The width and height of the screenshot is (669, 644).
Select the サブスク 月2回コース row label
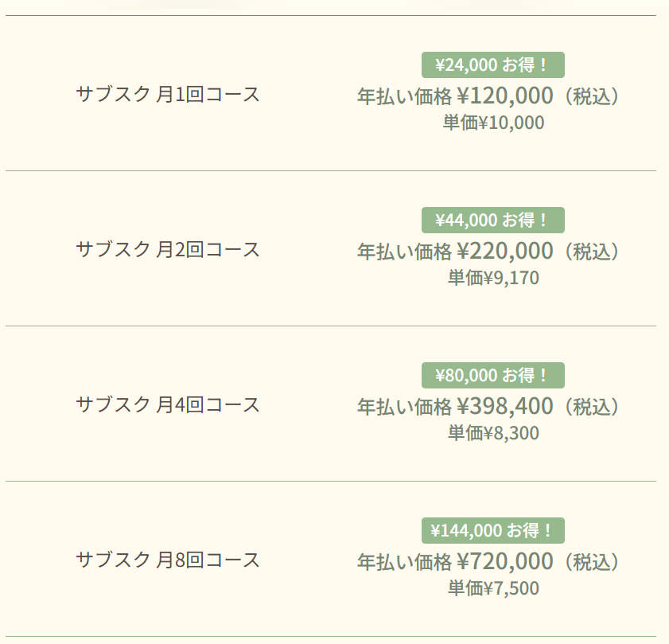168,250
